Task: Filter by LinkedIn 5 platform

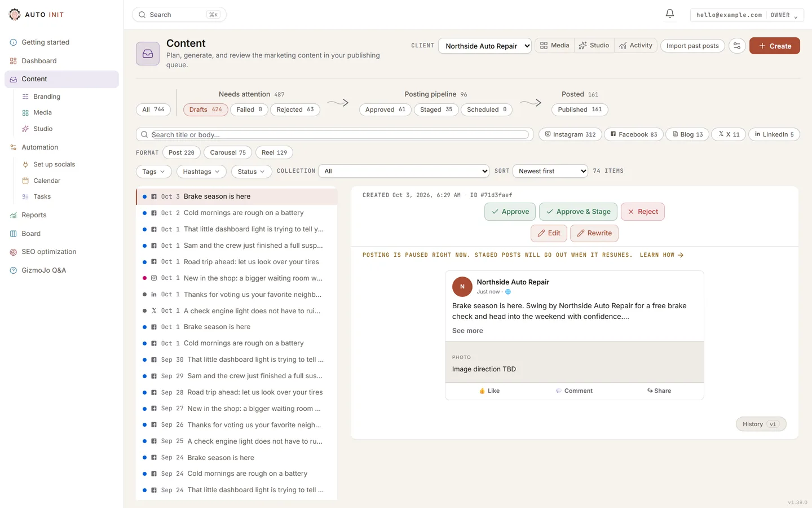Action: (774, 134)
